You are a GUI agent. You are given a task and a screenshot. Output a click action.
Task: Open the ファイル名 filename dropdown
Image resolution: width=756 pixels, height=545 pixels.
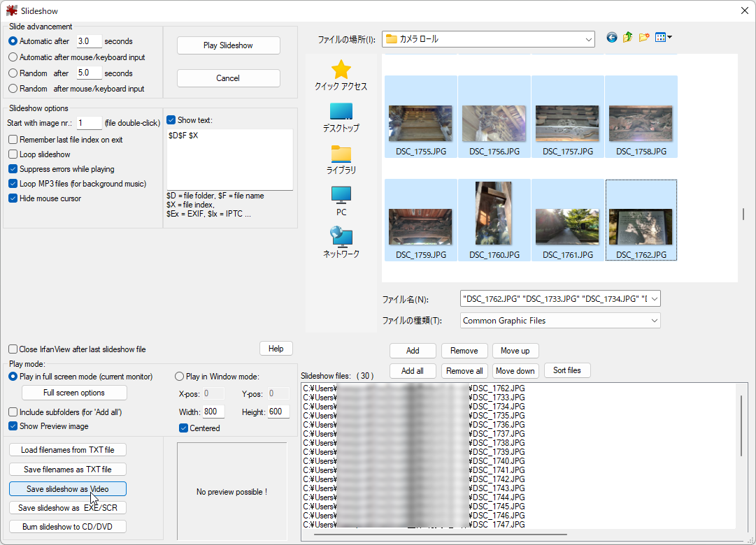click(654, 298)
